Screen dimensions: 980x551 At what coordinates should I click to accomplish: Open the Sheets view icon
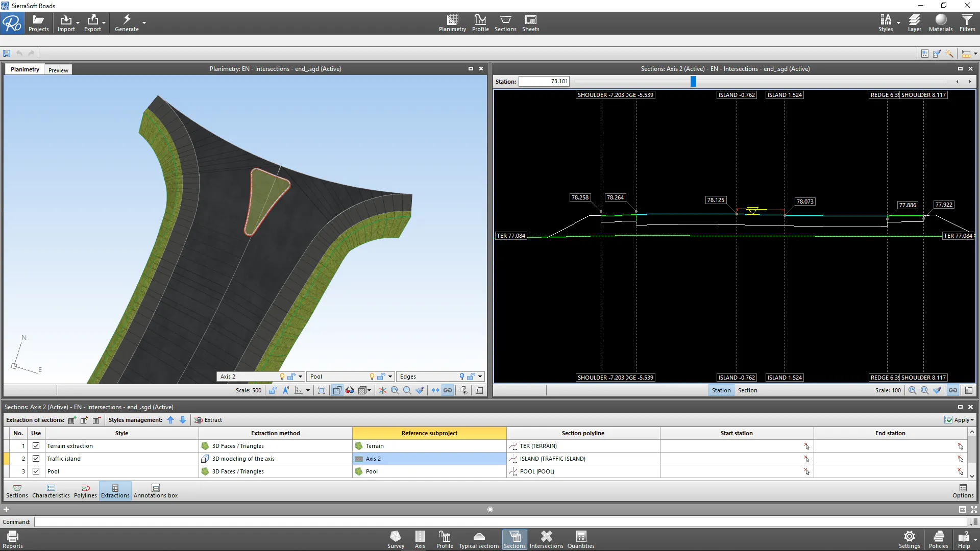tap(530, 23)
